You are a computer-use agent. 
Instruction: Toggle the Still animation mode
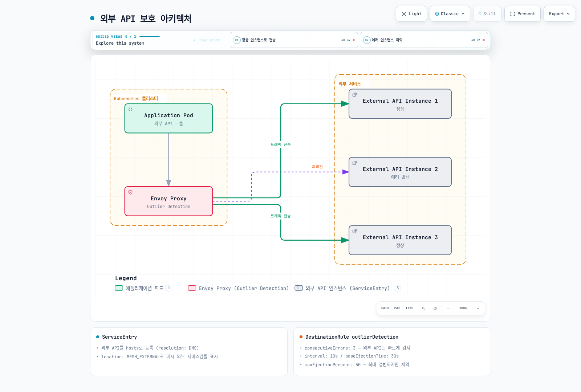pyautogui.click(x=487, y=14)
